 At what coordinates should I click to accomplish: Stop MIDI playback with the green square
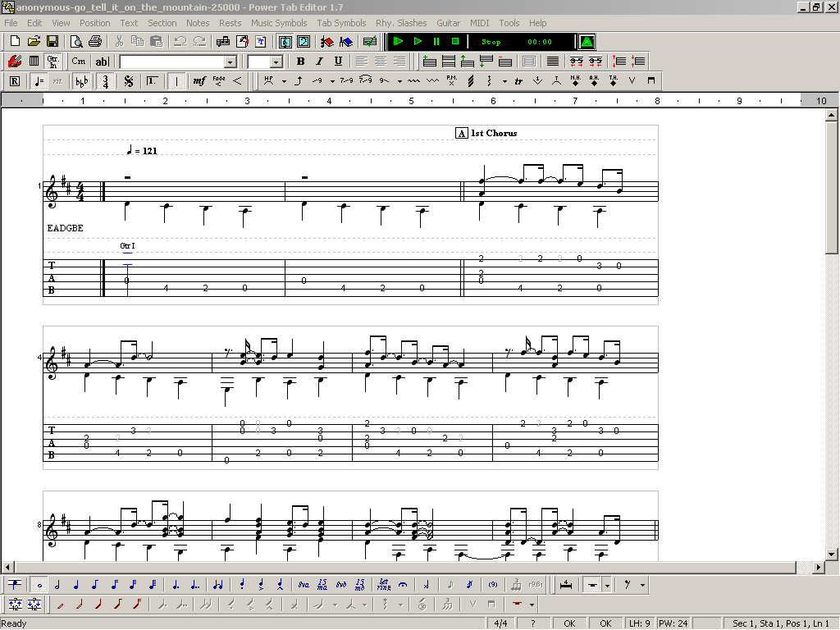tap(455, 41)
